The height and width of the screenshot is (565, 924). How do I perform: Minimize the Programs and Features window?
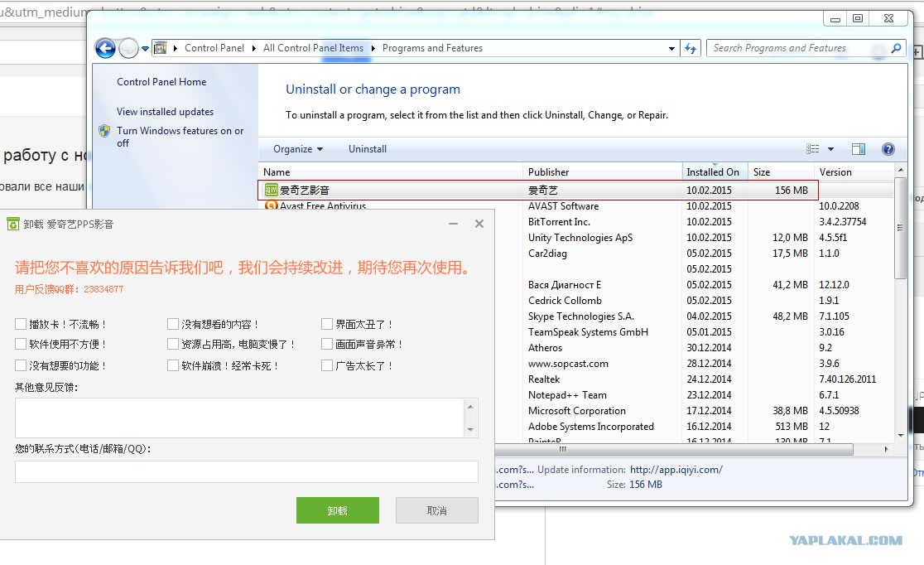pyautogui.click(x=835, y=18)
